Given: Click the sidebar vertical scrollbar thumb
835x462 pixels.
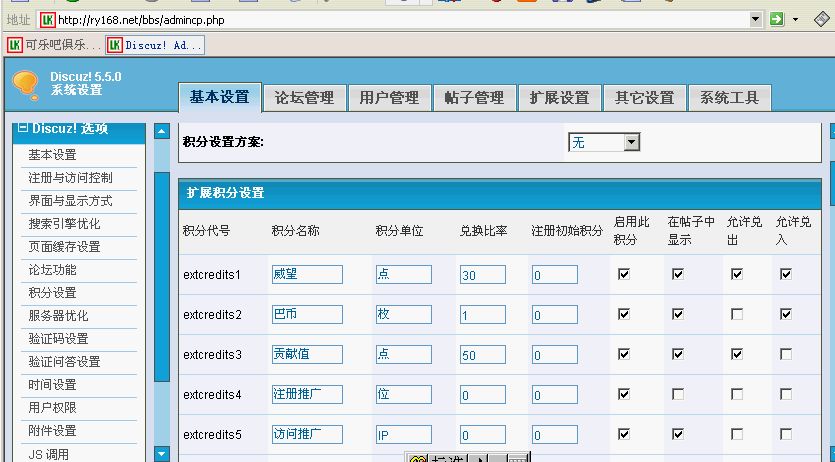Looking at the screenshot, I should pos(162,277).
